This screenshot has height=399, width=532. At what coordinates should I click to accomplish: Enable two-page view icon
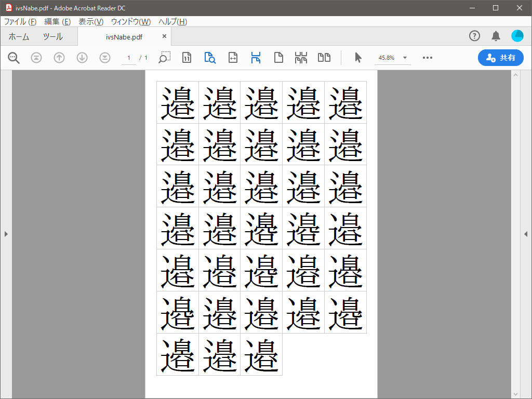(x=324, y=58)
